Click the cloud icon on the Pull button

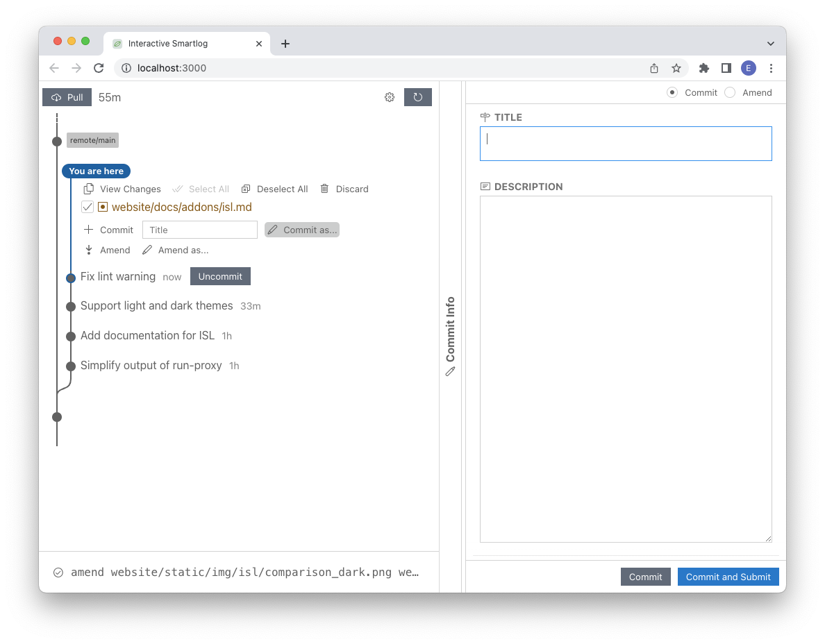pyautogui.click(x=55, y=97)
